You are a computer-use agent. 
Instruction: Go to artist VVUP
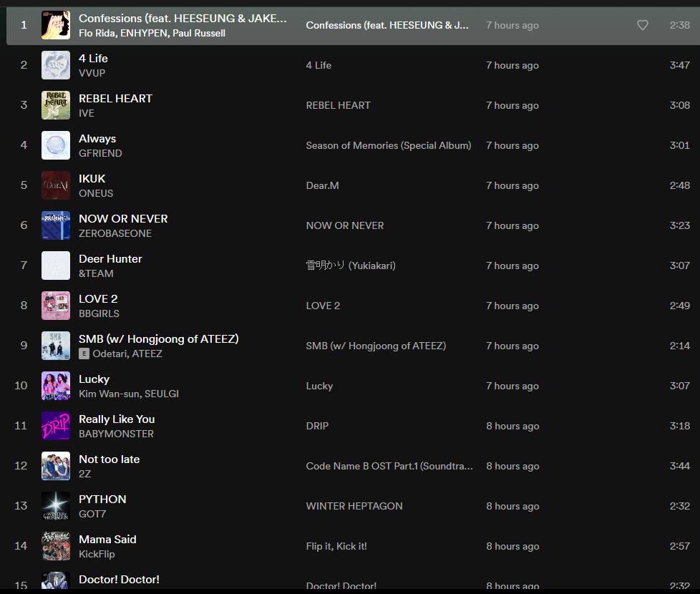pyautogui.click(x=92, y=73)
